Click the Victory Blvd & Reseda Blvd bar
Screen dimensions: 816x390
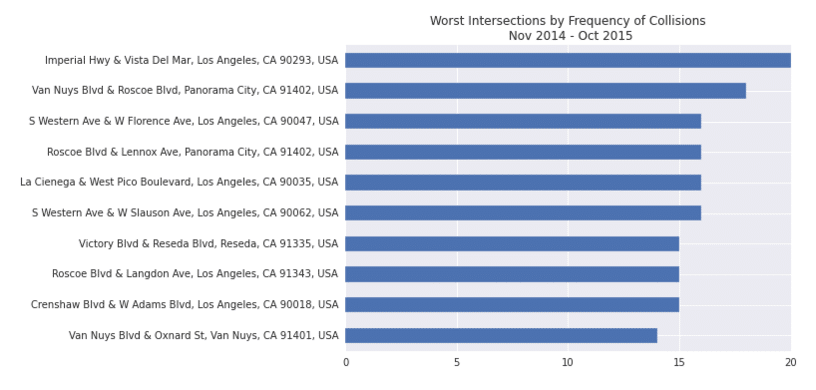coord(512,244)
